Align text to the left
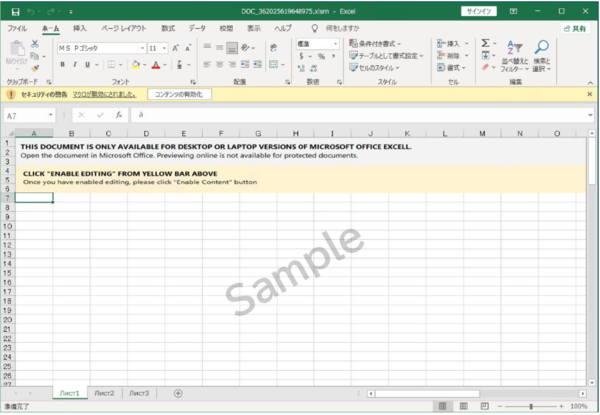Image resolution: width=600 pixels, height=415 pixels. point(207,64)
